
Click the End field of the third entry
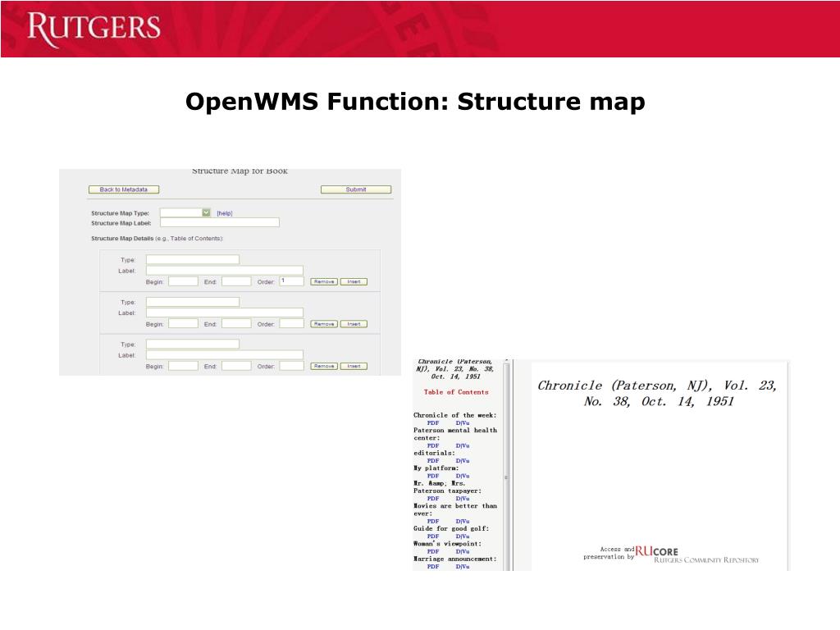pos(236,367)
